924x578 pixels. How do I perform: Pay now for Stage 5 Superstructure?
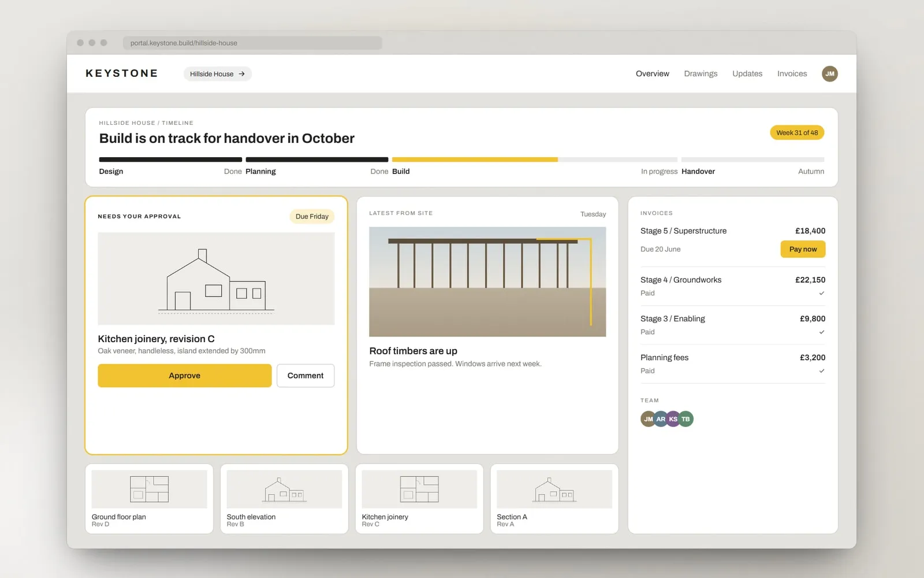(x=803, y=249)
